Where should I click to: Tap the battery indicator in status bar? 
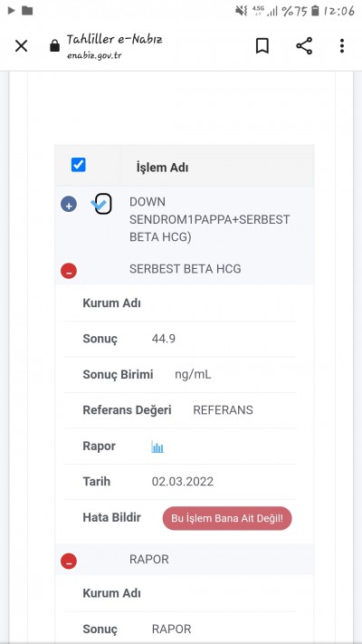point(315,11)
